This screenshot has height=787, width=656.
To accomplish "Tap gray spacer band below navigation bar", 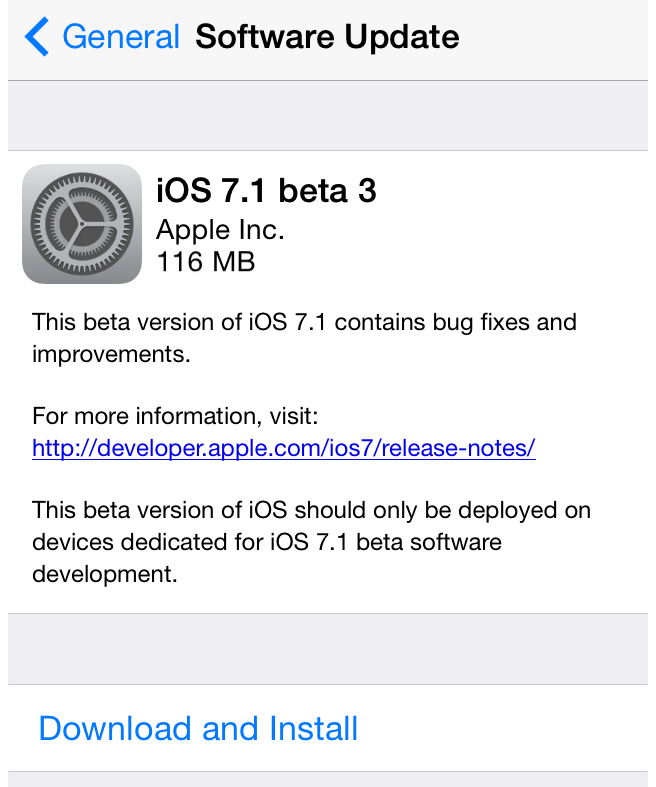I will (x=328, y=115).
